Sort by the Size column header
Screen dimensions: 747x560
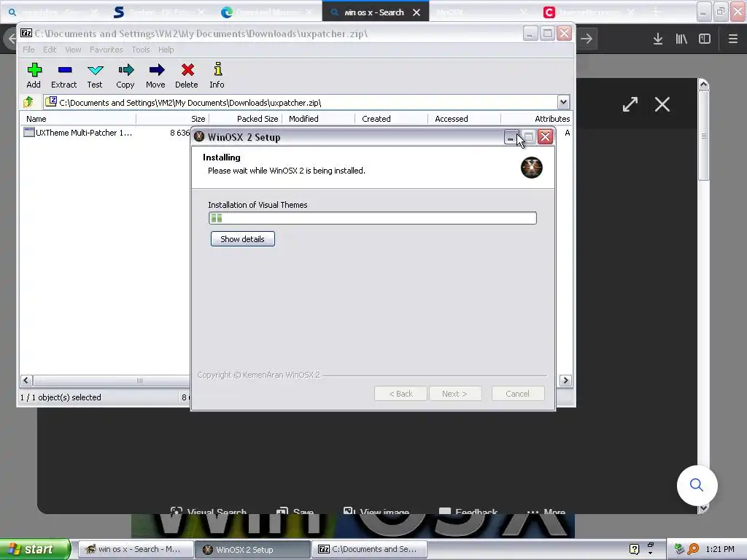pyautogui.click(x=172, y=119)
